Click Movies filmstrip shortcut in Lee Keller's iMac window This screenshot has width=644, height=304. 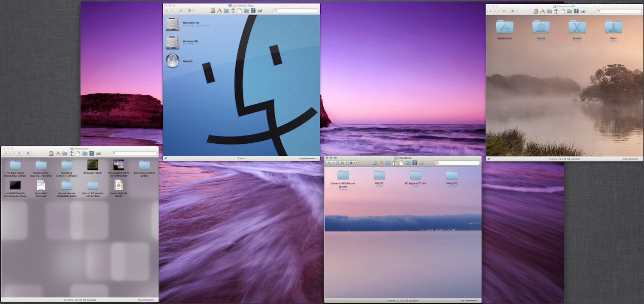point(253,11)
